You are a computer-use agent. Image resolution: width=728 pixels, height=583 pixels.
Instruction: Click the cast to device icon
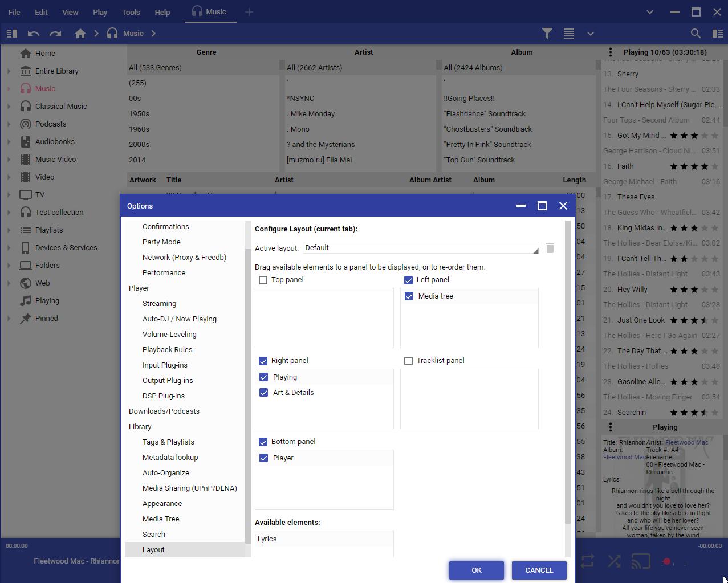641,561
